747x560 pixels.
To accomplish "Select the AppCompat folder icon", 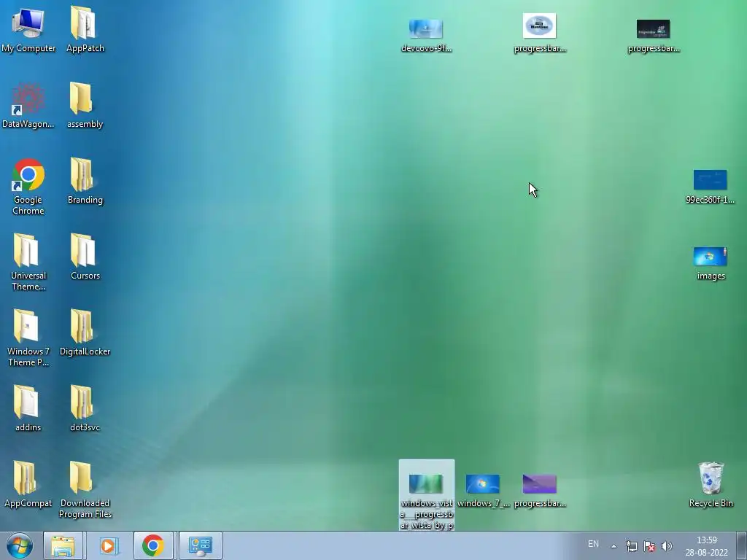I will (28, 484).
